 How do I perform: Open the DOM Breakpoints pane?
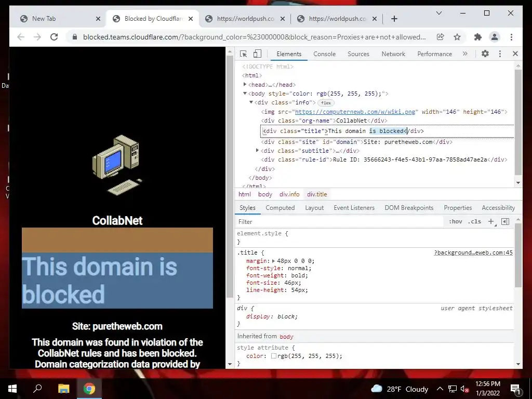409,208
